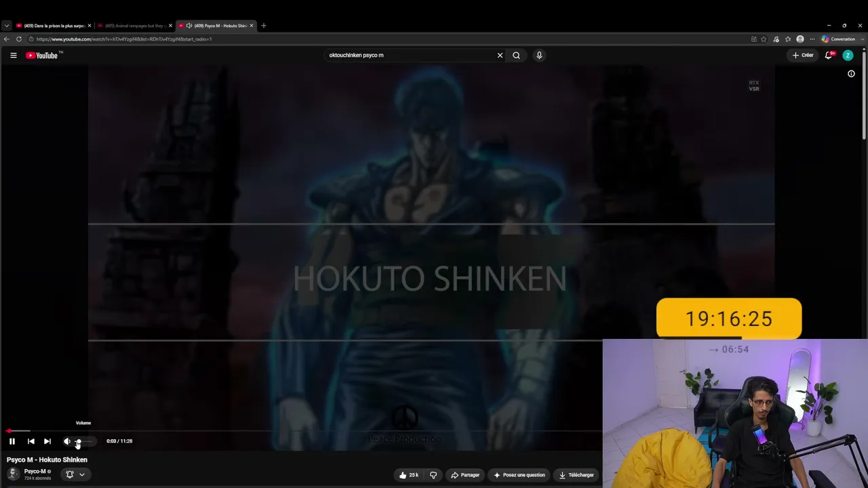Reload the current page
The width and height of the screenshot is (868, 488).
pos(19,39)
